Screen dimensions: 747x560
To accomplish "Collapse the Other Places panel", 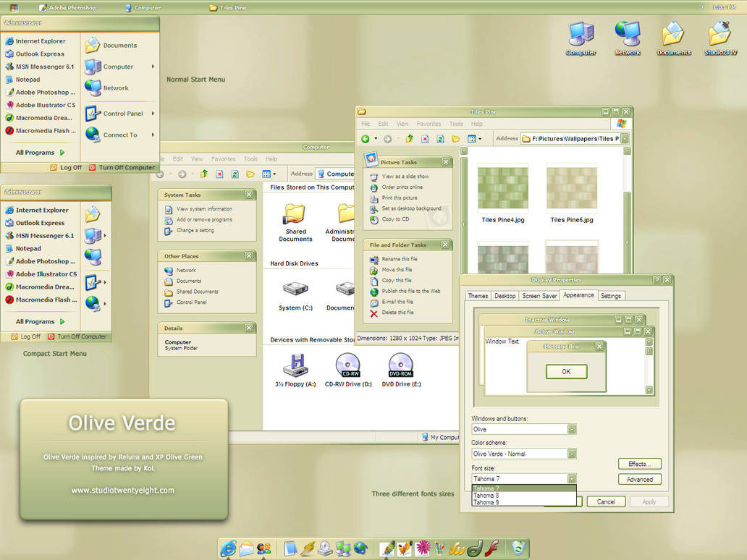I will pos(249,255).
